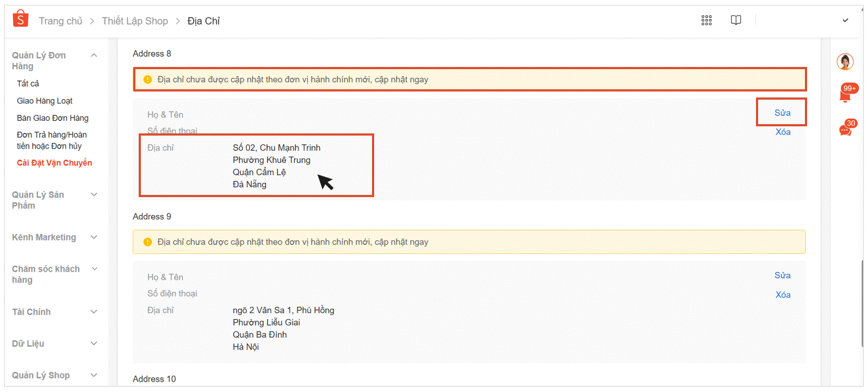868x392 pixels.
Task: Click warning icon in Address 8 notice
Action: coord(147,79)
